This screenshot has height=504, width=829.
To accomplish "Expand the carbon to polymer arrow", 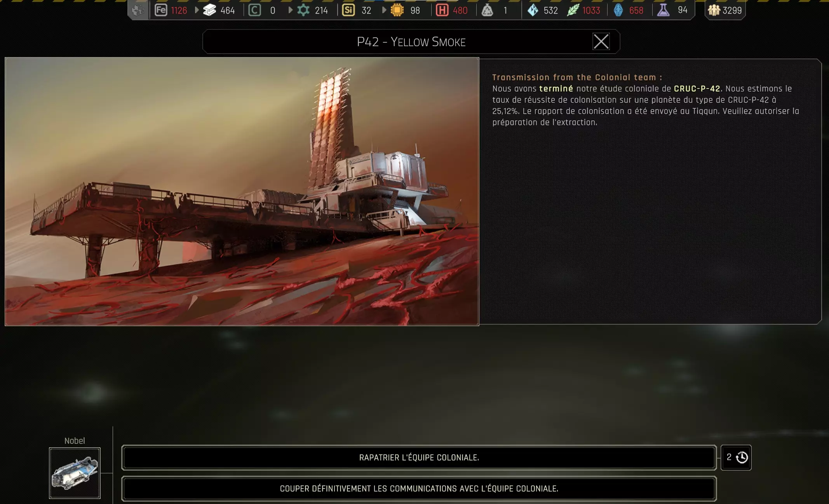I will (290, 10).
